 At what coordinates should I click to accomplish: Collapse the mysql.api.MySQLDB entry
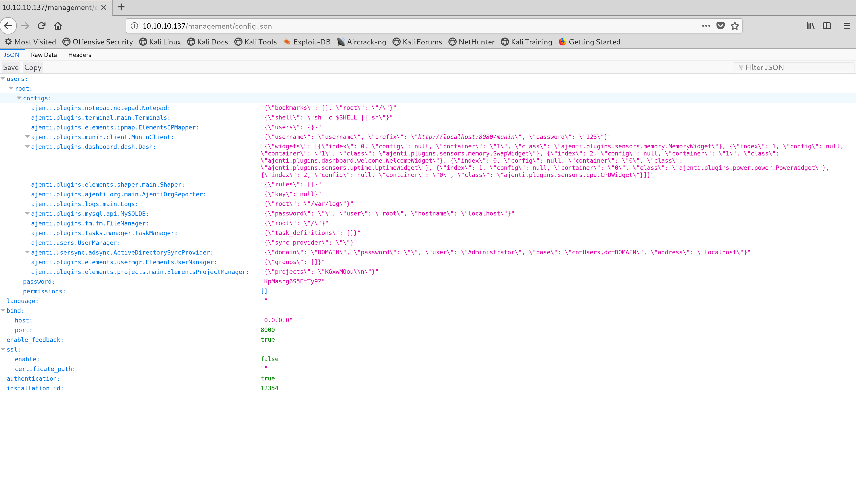(x=27, y=213)
